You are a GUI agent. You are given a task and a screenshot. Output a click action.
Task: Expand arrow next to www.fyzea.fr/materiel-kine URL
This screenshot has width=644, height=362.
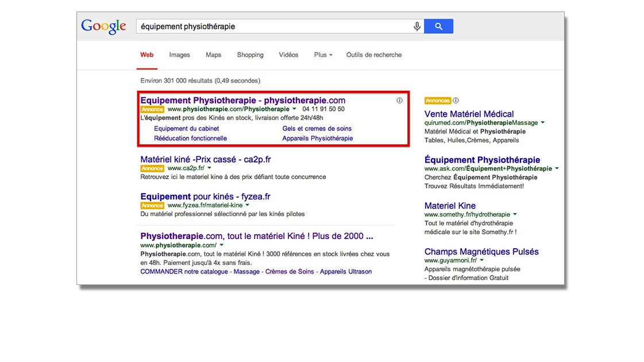click(x=247, y=205)
